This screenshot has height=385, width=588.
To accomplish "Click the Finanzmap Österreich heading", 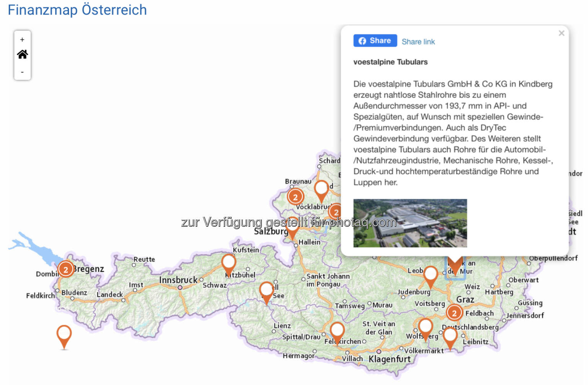I will click(77, 10).
